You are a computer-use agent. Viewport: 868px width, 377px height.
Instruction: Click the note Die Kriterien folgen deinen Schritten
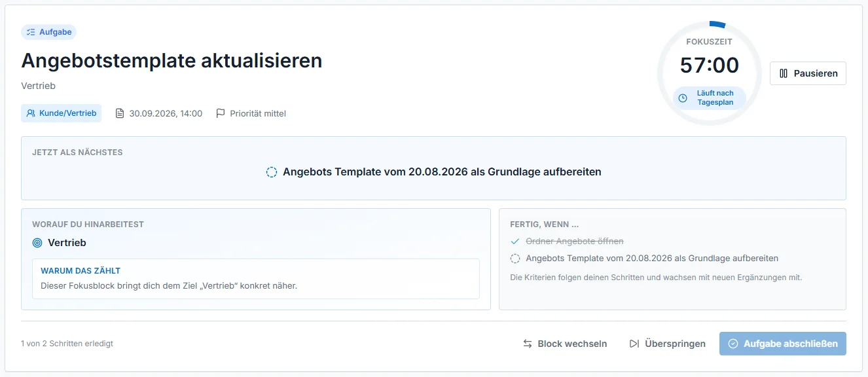click(x=656, y=278)
